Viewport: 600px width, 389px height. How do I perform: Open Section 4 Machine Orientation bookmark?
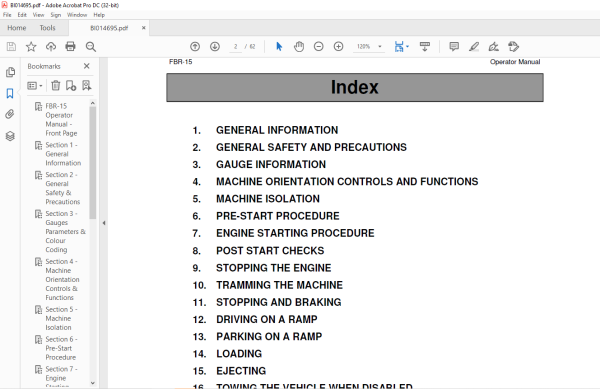coord(63,280)
